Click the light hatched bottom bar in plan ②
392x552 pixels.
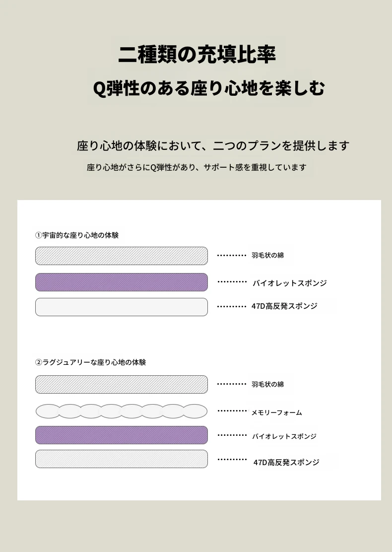[x=122, y=459]
